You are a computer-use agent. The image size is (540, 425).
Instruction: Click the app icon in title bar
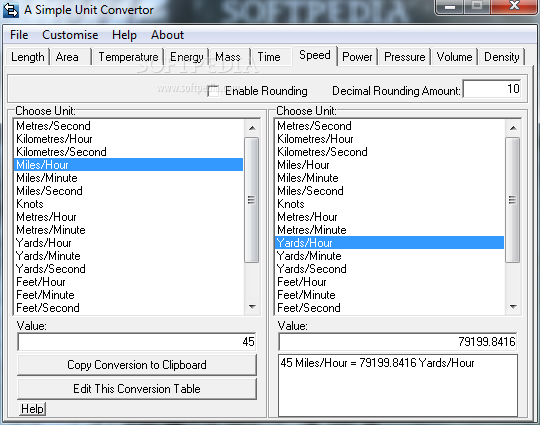pos(11,10)
